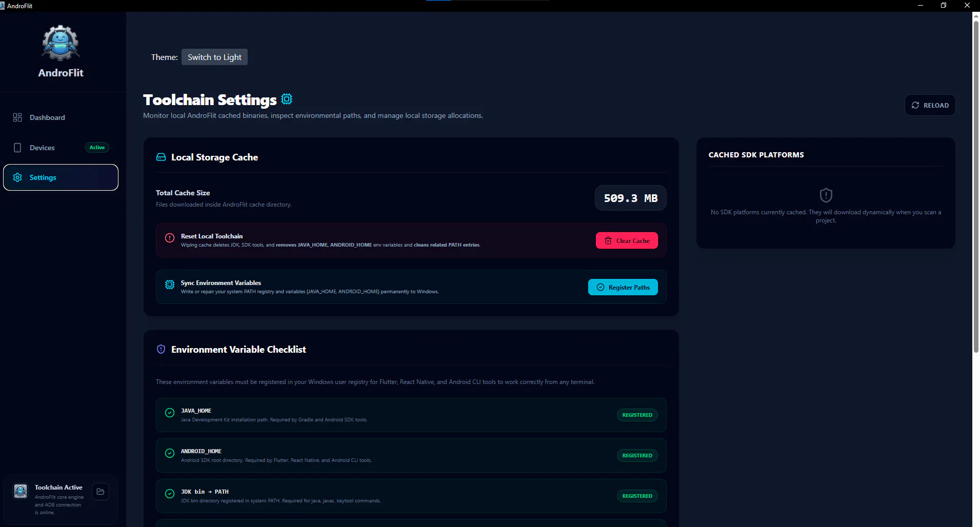
Task: Click the Dashboard grid icon
Action: [x=17, y=117]
